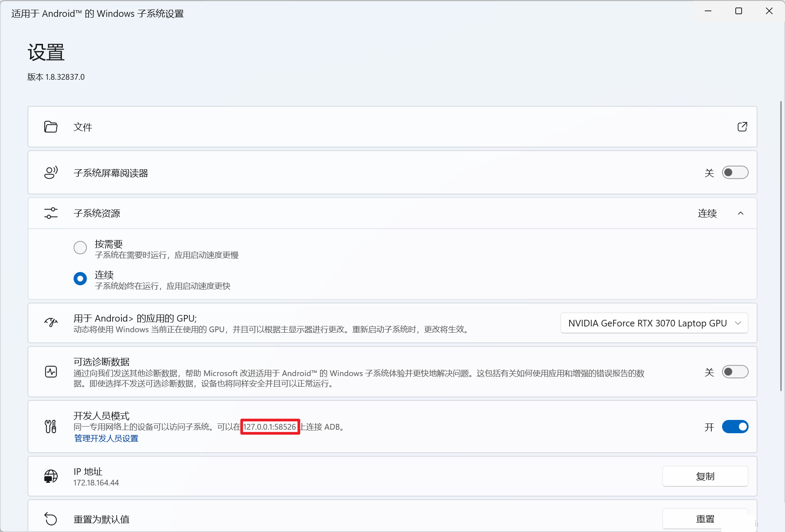This screenshot has width=785, height=532.
Task: Open the 管理开发人员设置 link
Action: [x=106, y=438]
